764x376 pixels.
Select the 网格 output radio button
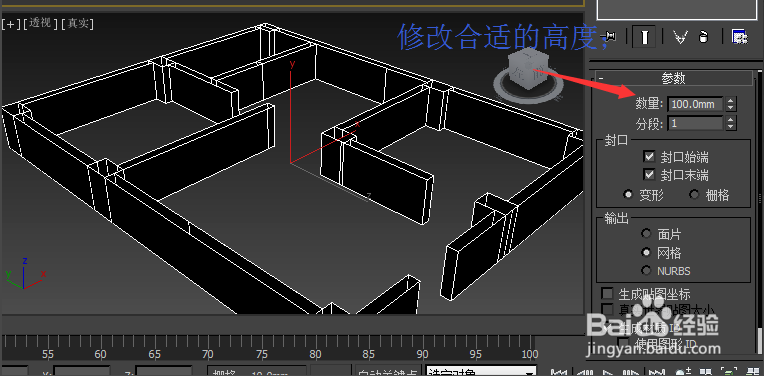647,252
